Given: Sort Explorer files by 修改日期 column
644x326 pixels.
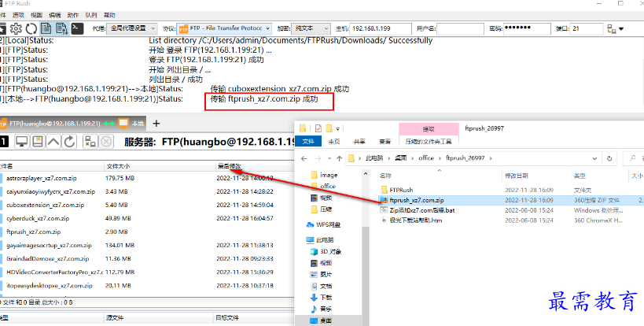Looking at the screenshot, I should [x=537, y=176].
